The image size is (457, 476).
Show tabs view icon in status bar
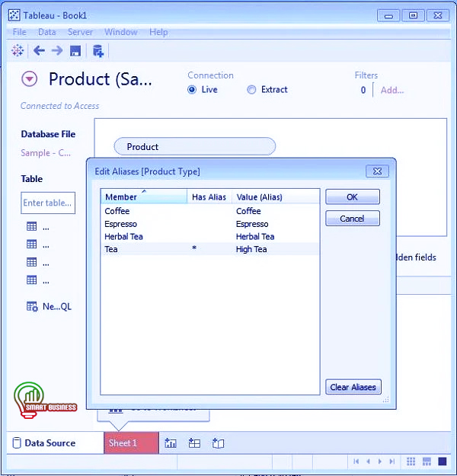[443, 462]
